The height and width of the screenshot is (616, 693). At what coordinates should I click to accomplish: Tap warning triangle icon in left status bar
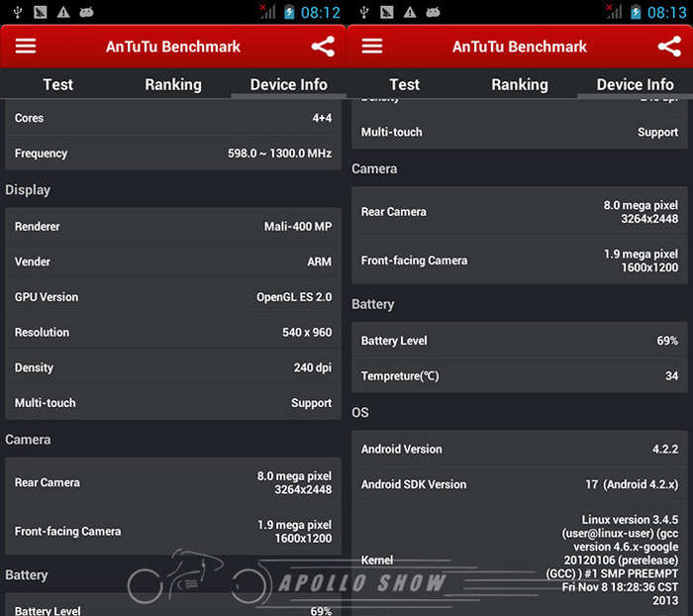[63, 12]
